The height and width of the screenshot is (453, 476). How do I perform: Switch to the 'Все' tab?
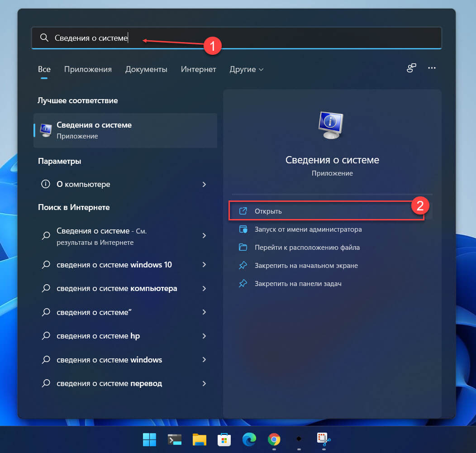(x=44, y=70)
